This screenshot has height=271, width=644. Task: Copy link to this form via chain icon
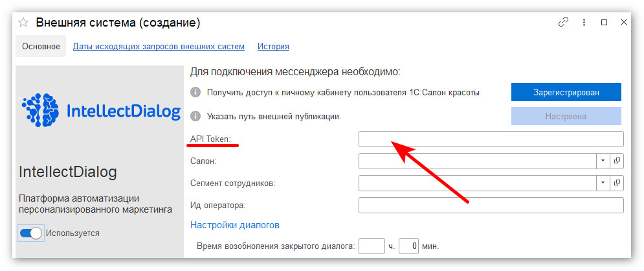(x=563, y=22)
